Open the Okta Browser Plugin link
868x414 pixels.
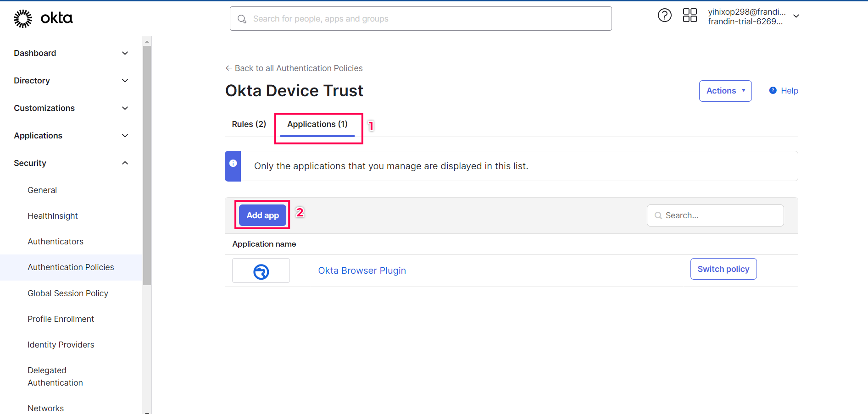coord(362,270)
